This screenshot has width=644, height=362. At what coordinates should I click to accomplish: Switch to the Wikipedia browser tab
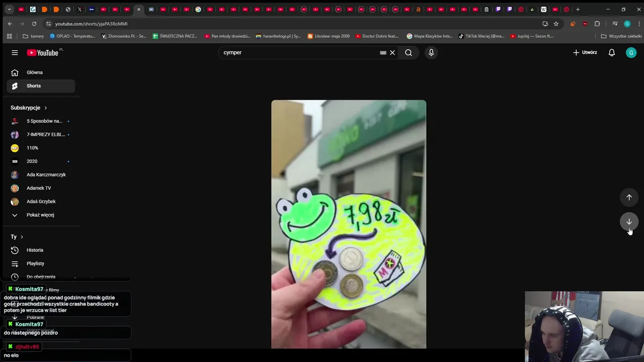(544, 9)
